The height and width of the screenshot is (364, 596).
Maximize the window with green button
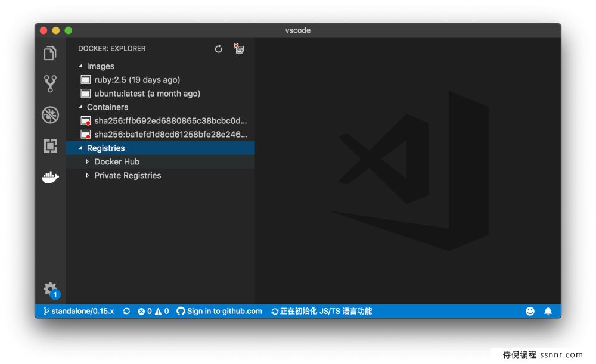[69, 30]
